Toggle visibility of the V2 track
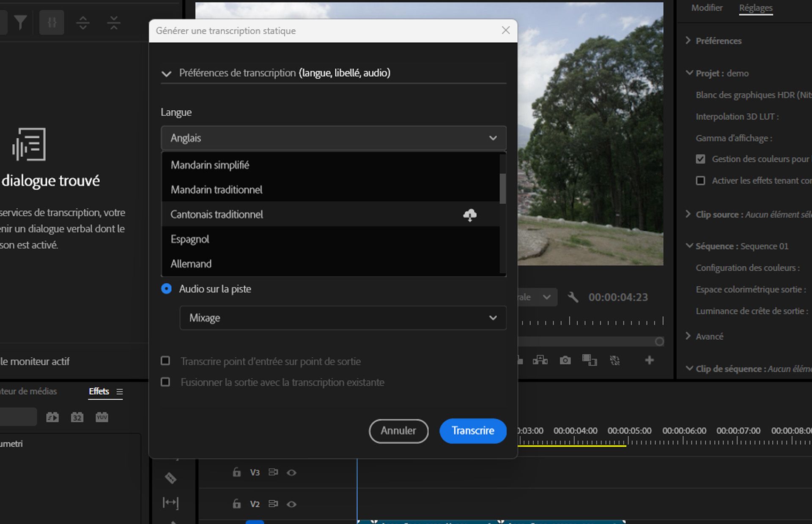 292,504
